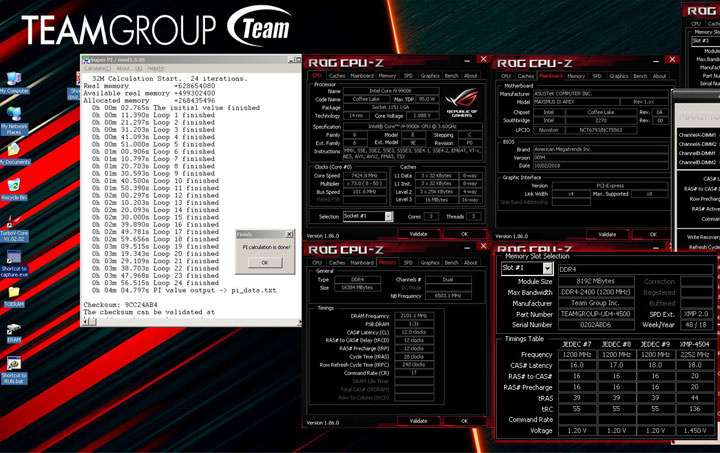Open My Documents desktop icon
This screenshot has width=720, height=453.
point(14,154)
